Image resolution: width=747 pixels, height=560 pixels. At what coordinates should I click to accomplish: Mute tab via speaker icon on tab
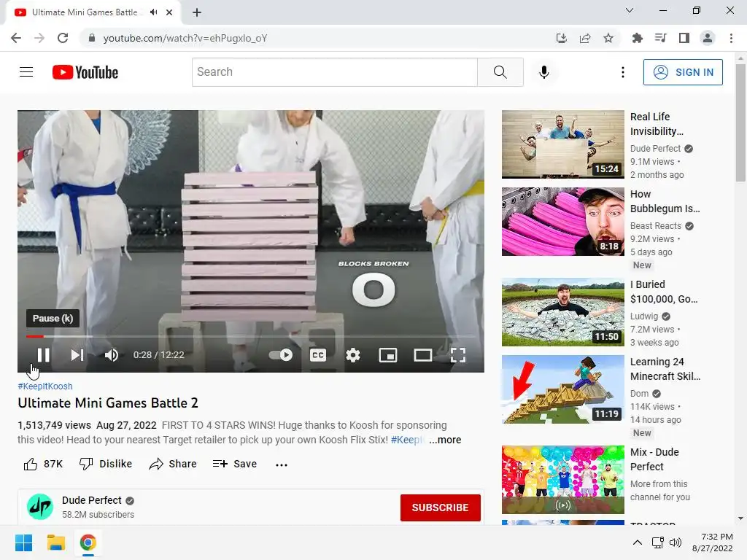click(153, 12)
